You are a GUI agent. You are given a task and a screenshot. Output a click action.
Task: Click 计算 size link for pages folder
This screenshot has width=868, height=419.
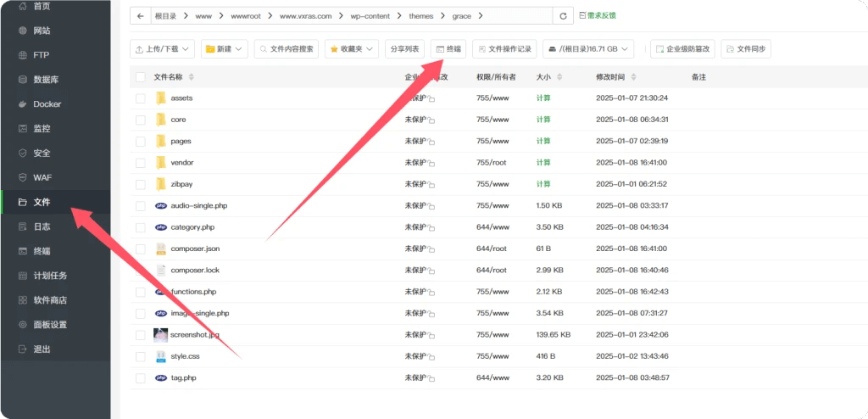tap(543, 142)
